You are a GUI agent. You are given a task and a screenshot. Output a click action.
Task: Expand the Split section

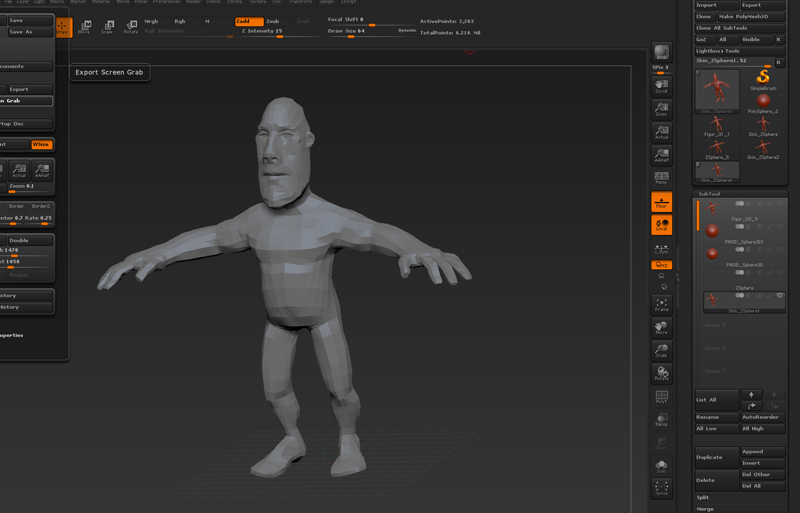[x=703, y=497]
